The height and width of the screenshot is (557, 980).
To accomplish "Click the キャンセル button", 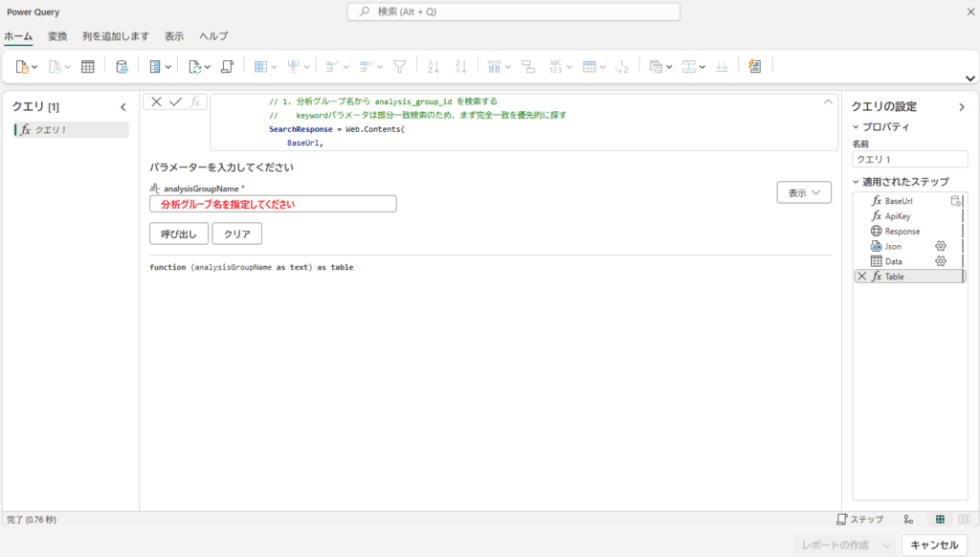I will coord(934,546).
